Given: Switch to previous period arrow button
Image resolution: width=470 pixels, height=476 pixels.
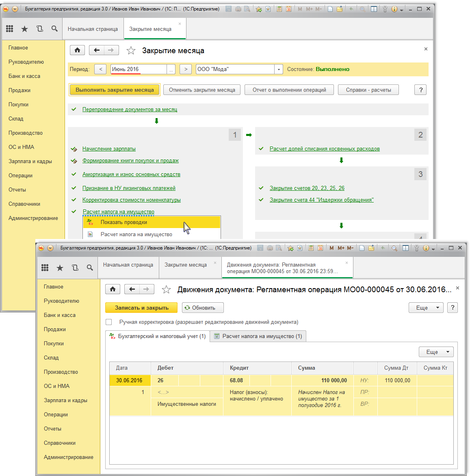Looking at the screenshot, I should (101, 69).
